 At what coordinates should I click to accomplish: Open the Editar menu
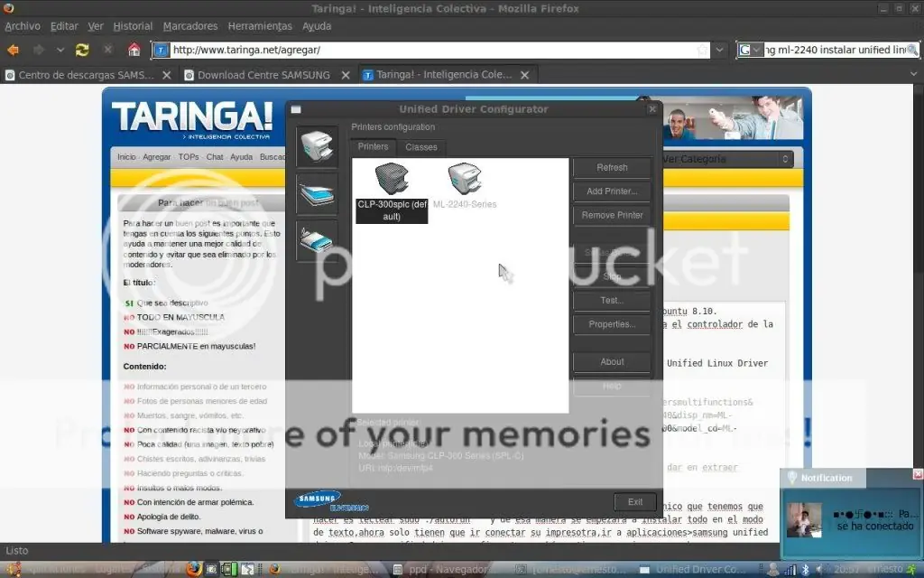point(64,26)
